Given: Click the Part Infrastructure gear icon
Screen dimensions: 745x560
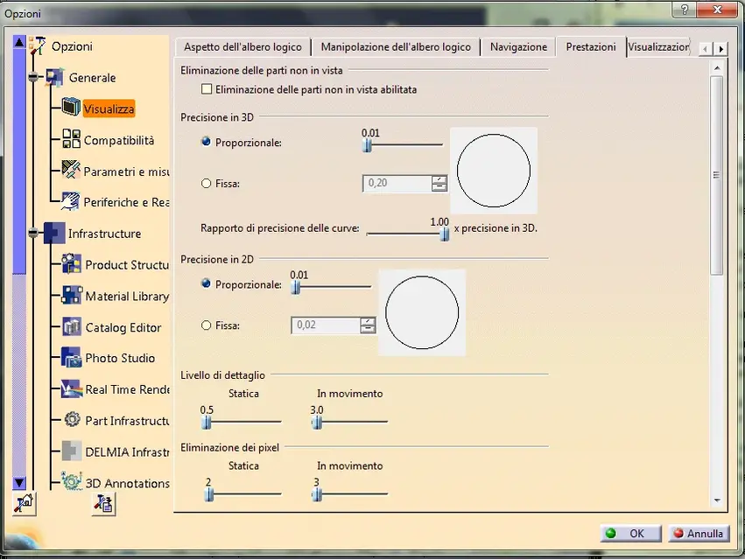Looking at the screenshot, I should pos(72,419).
